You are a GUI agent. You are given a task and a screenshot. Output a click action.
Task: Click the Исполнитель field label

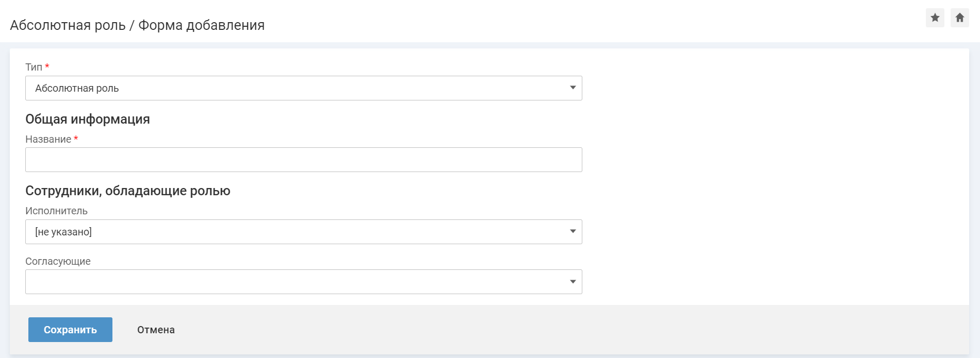coord(56,211)
